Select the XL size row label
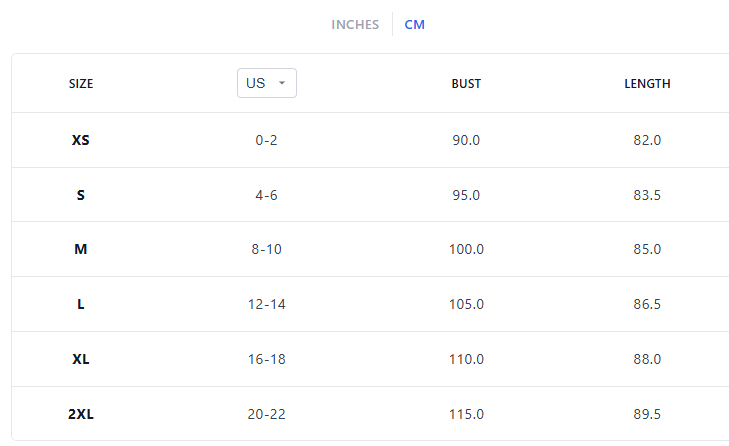This screenshot has height=446, width=729. tap(81, 359)
